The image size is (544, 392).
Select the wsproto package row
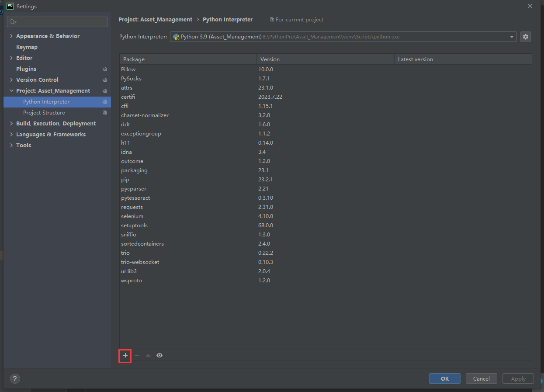(x=326, y=281)
